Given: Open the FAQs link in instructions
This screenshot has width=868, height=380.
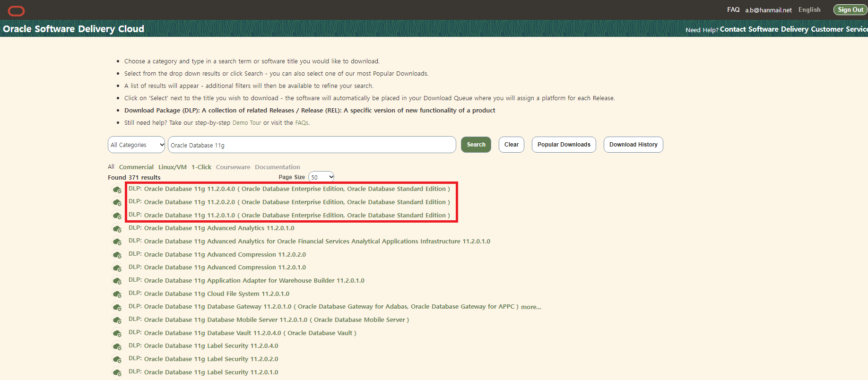Looking at the screenshot, I should click(302, 122).
